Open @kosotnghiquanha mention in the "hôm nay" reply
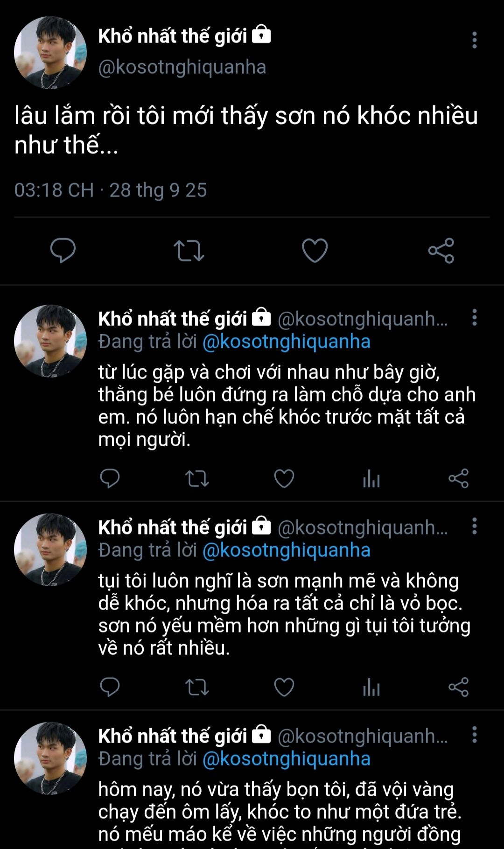The image size is (504, 849). (x=286, y=759)
